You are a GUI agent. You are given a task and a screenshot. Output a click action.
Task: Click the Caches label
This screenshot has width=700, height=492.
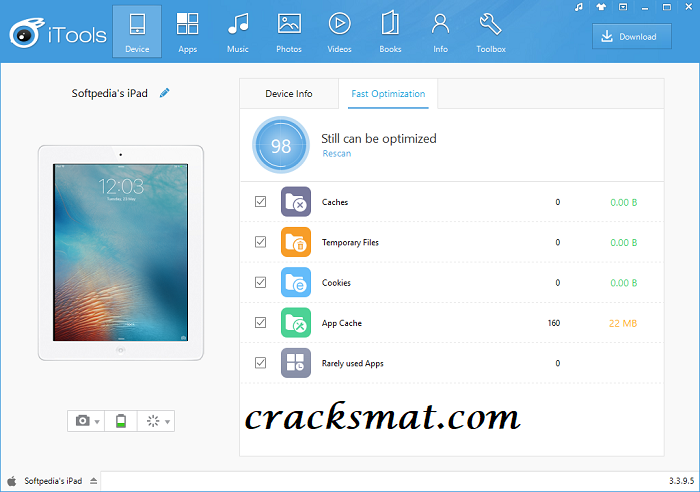click(335, 202)
